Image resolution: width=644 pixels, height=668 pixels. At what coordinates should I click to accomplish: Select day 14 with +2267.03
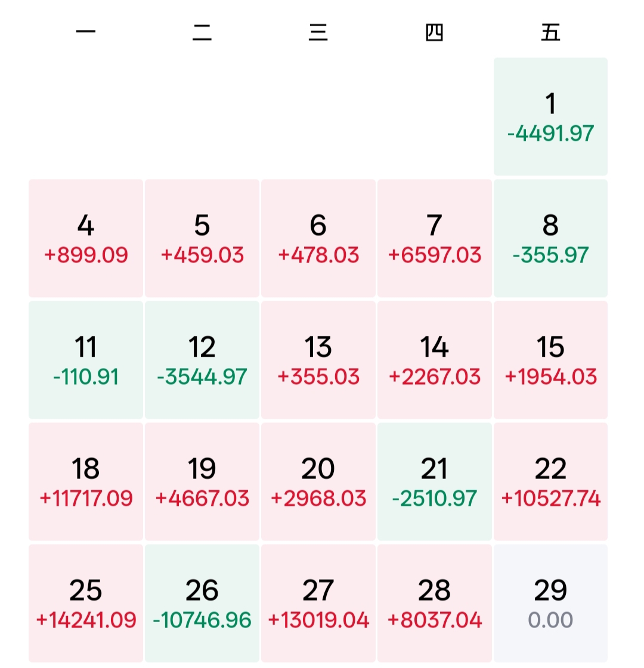click(x=435, y=360)
